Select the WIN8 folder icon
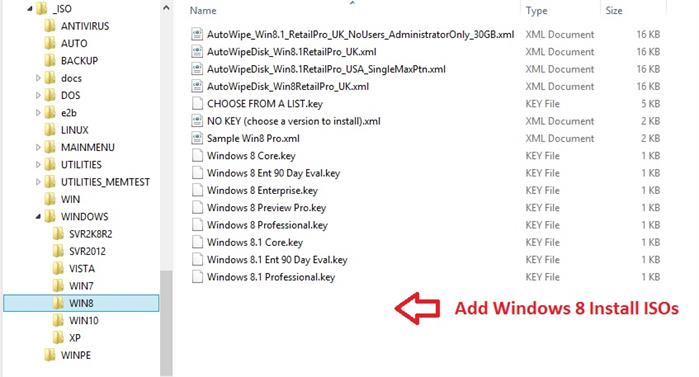The image size is (699, 377). pos(58,303)
